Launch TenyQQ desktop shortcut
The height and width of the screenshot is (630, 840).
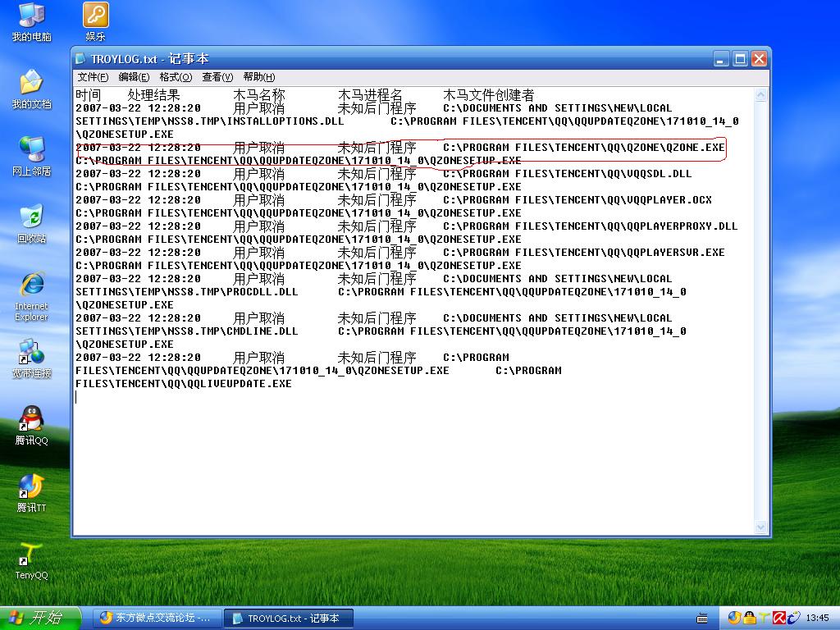pos(32,561)
